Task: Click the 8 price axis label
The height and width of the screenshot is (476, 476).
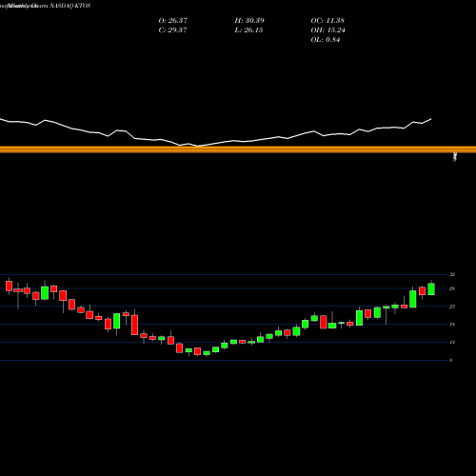Action: pos(451,360)
